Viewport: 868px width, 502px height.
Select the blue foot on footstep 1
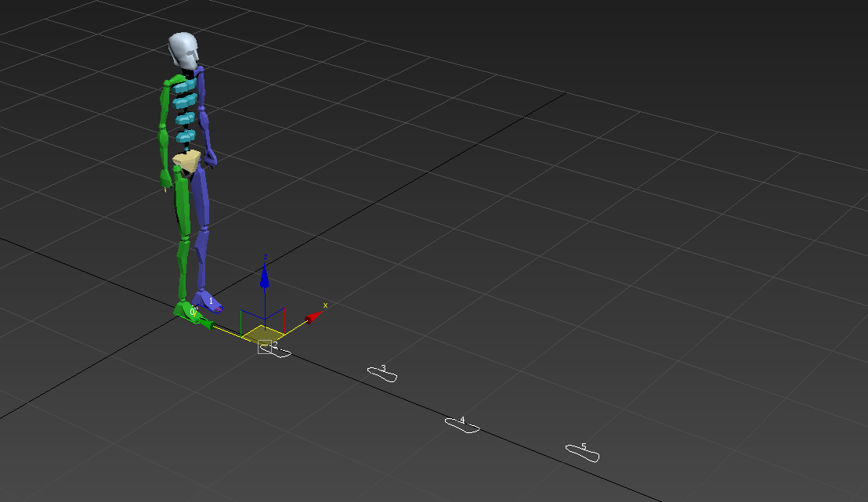click(208, 301)
